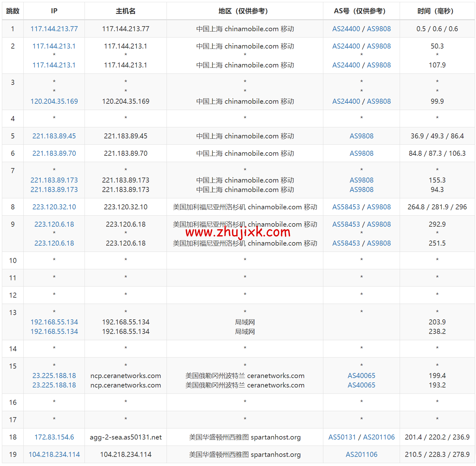
Task: Click the 221.183.89.70 link in hop 6
Action: (x=54, y=153)
